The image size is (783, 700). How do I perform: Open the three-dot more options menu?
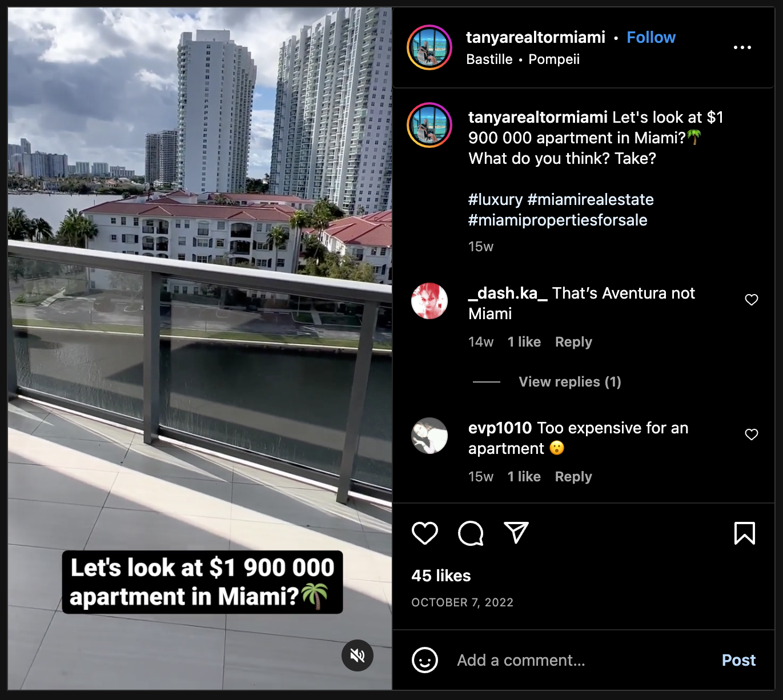[742, 47]
